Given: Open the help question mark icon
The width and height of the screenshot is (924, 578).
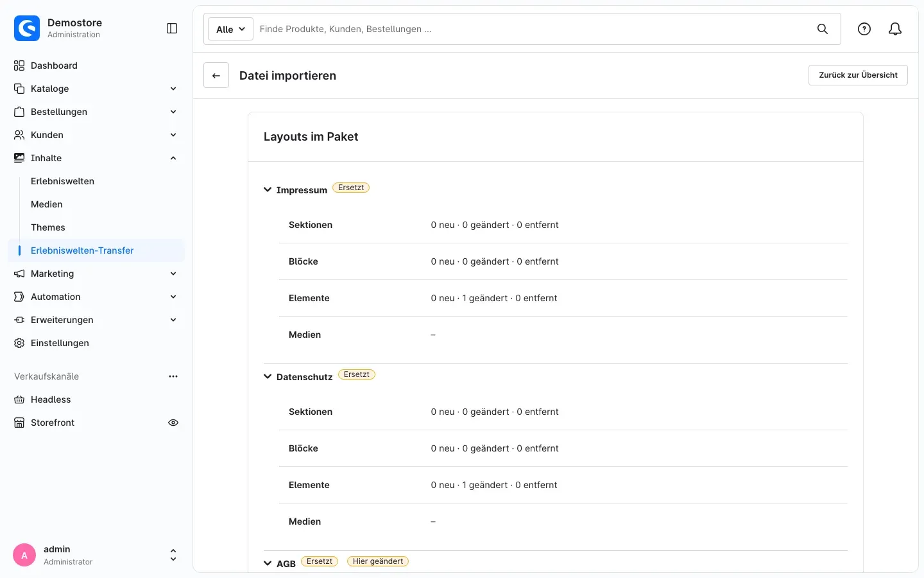Looking at the screenshot, I should [864, 29].
